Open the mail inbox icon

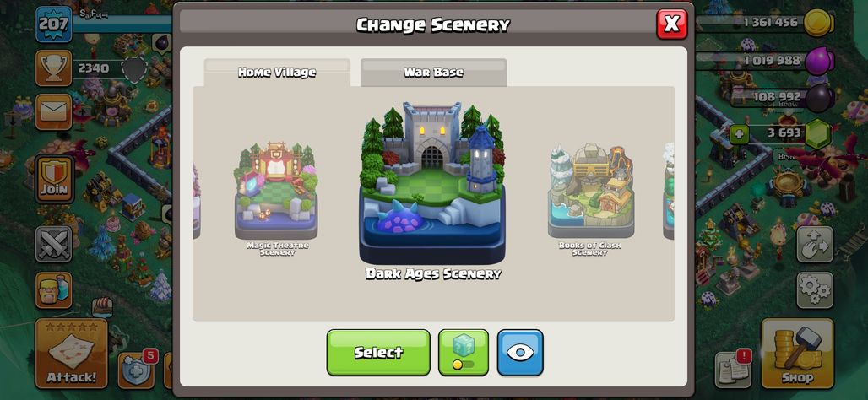tap(54, 111)
